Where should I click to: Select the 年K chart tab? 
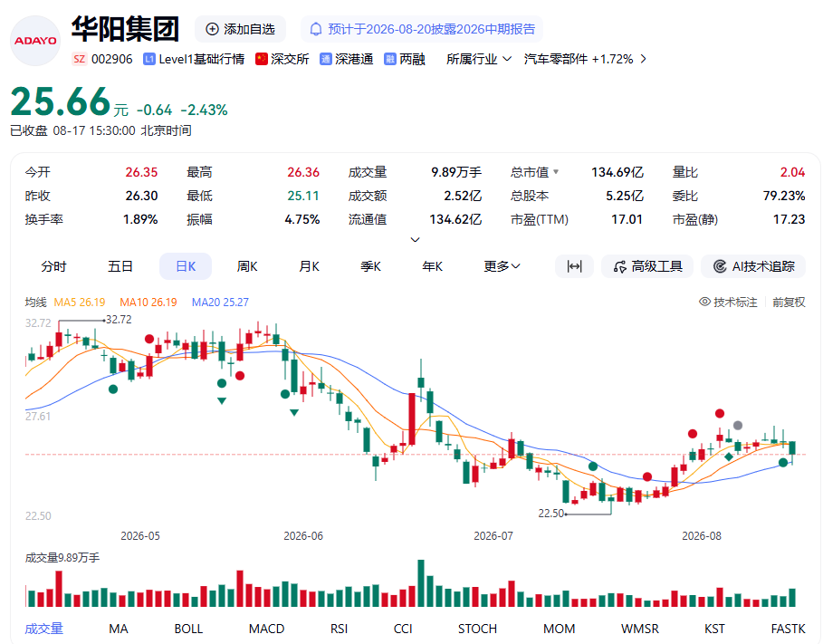433,266
